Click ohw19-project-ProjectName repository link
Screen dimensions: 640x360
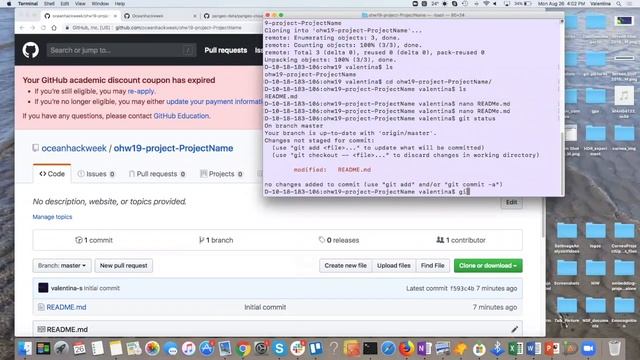(173, 148)
